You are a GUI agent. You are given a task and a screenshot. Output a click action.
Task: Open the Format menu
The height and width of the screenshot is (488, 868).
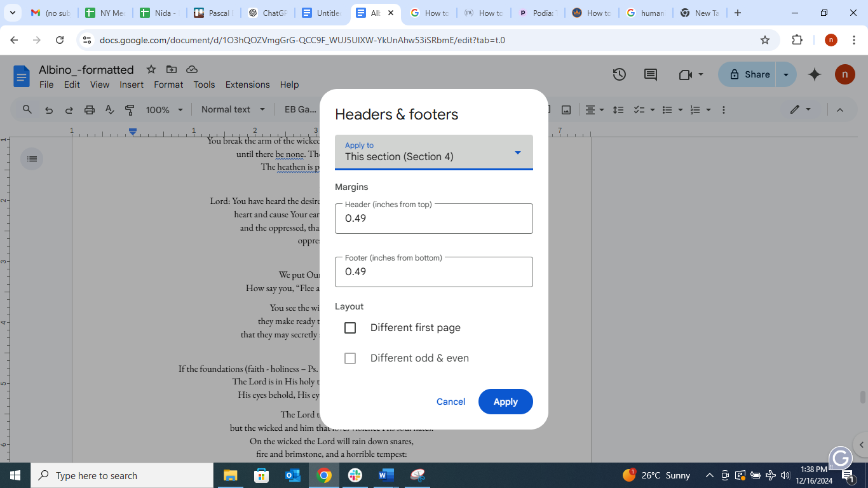pos(168,85)
